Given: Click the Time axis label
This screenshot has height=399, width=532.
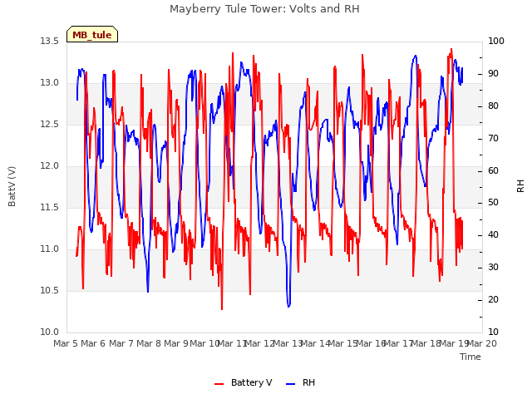Looking at the screenshot, I should click(x=470, y=357).
